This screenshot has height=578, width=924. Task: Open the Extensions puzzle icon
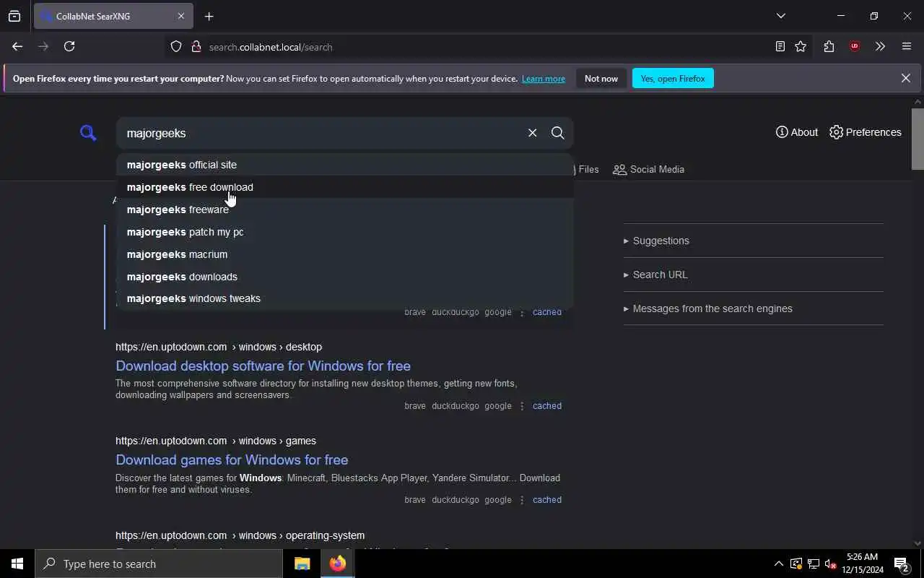(x=829, y=46)
